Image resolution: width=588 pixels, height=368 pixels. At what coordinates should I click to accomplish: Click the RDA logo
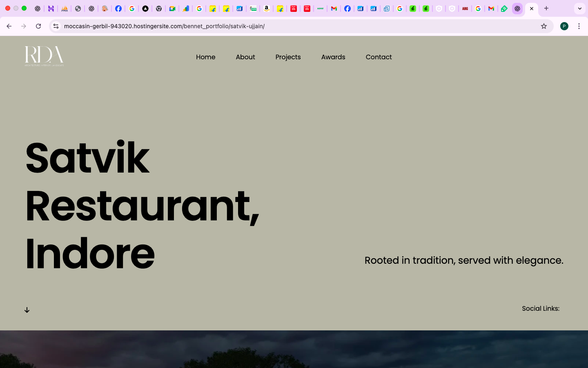(44, 56)
